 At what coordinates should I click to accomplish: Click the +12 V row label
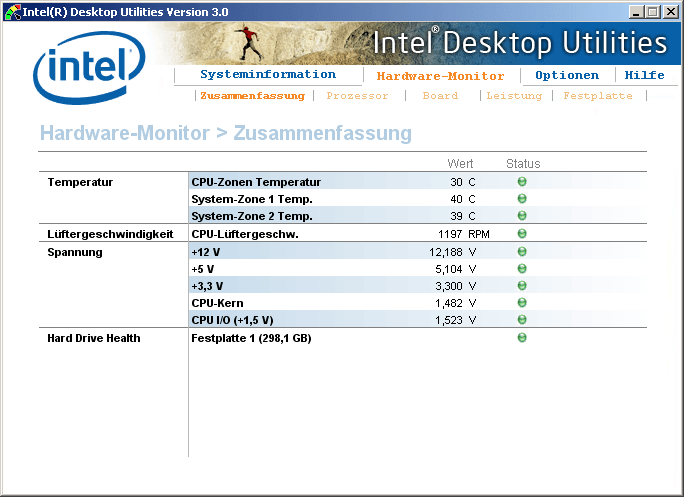[205, 252]
